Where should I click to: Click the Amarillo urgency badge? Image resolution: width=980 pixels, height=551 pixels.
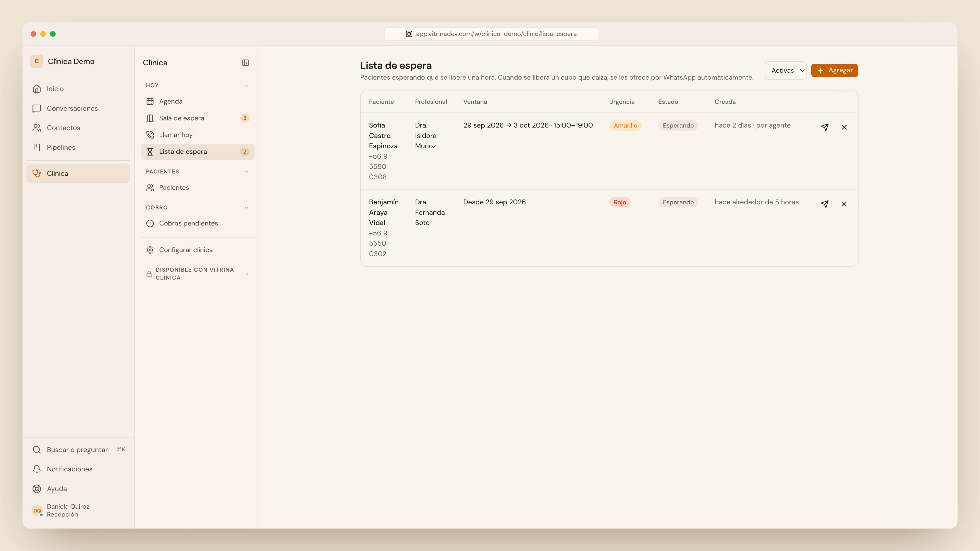[626, 126]
